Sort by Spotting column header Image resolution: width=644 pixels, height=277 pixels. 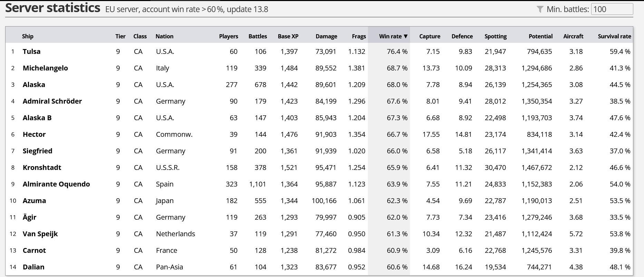tap(496, 36)
